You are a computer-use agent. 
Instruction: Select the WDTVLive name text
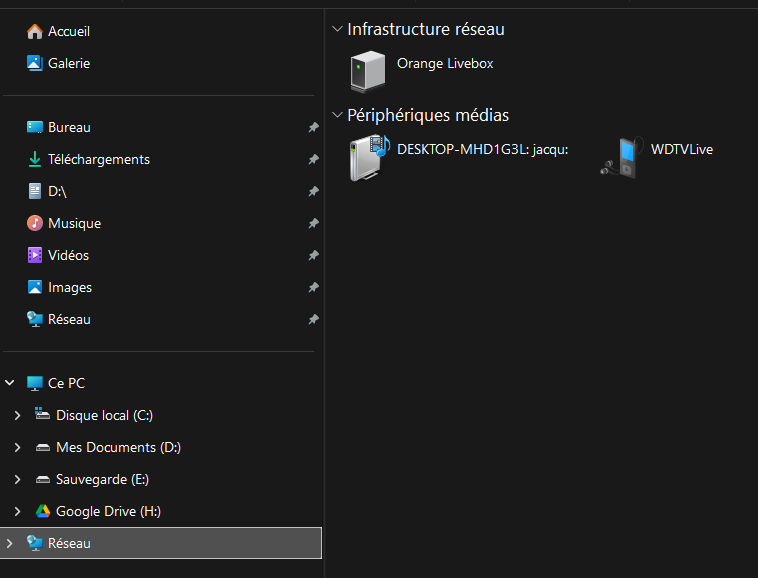[682, 149]
